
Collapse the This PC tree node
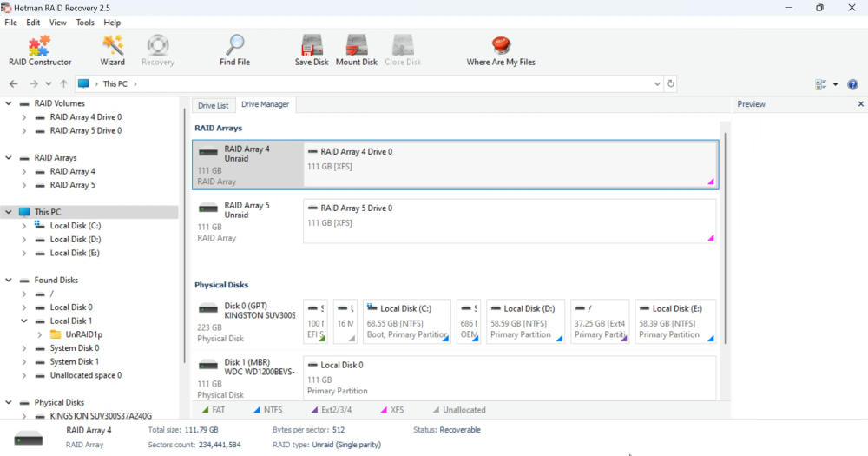tap(9, 212)
